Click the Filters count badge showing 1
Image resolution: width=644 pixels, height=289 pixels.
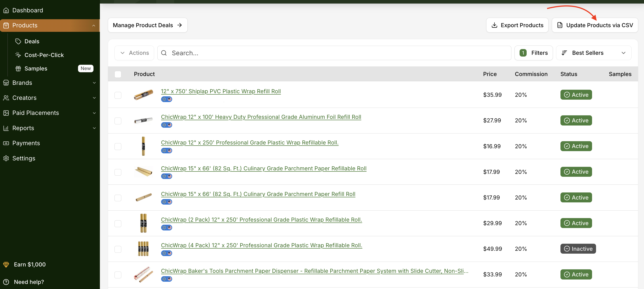click(523, 53)
